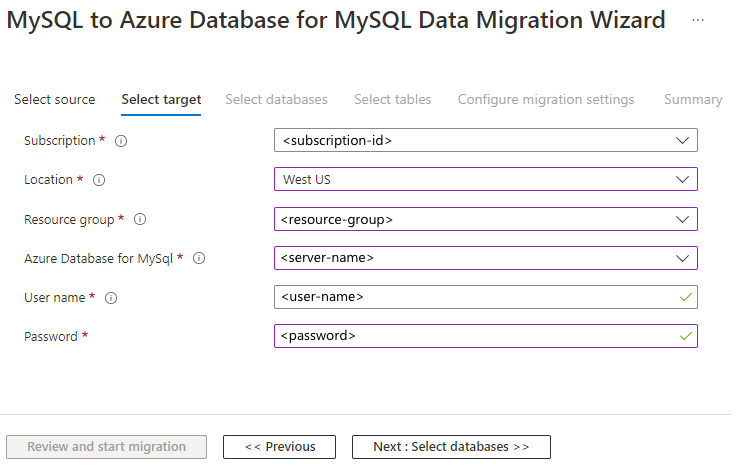Go to the Configure migration settings tab
The height and width of the screenshot is (470, 756).
pos(546,99)
